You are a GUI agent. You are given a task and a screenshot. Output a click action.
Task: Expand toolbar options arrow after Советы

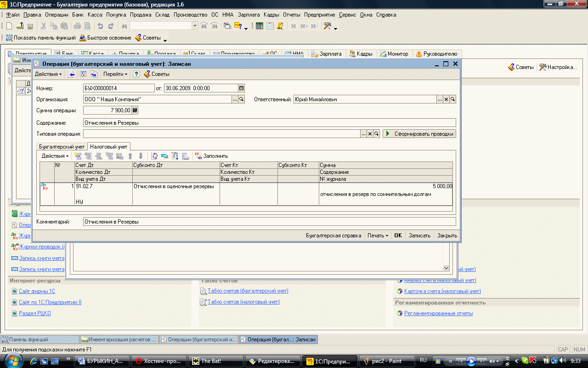[x=165, y=40]
